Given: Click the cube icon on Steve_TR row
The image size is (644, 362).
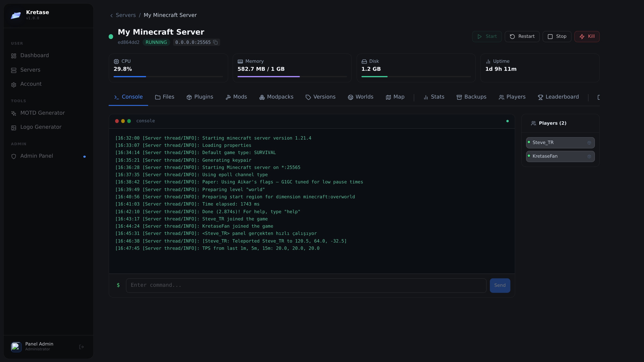Looking at the screenshot, I should tap(589, 143).
